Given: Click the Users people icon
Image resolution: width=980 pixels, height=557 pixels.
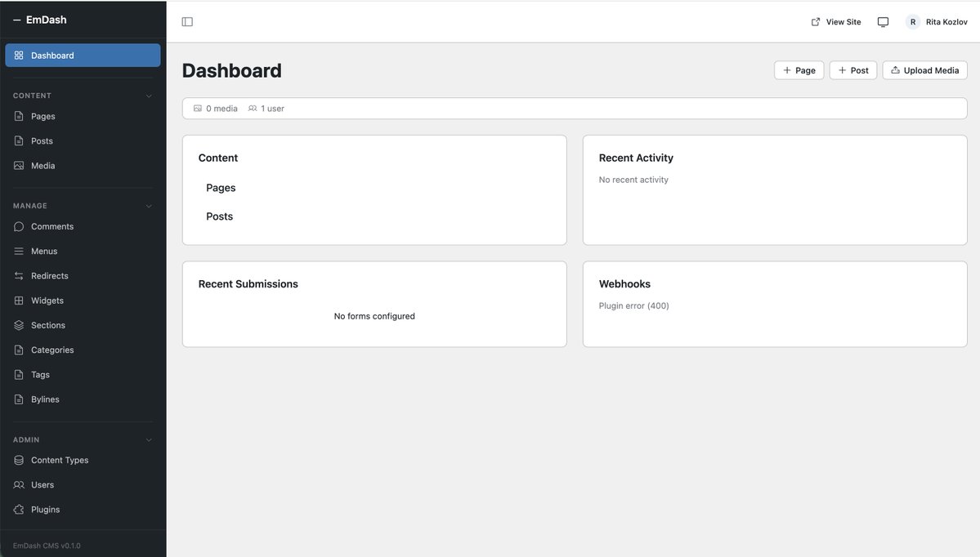Looking at the screenshot, I should pos(19,485).
